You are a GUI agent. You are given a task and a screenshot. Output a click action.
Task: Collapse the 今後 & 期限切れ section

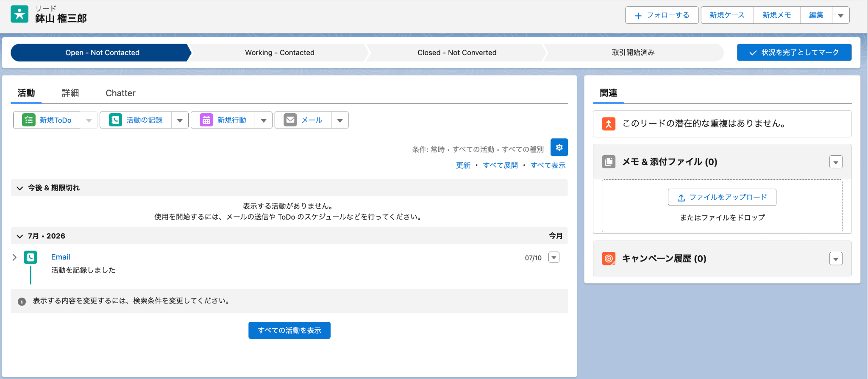point(19,188)
